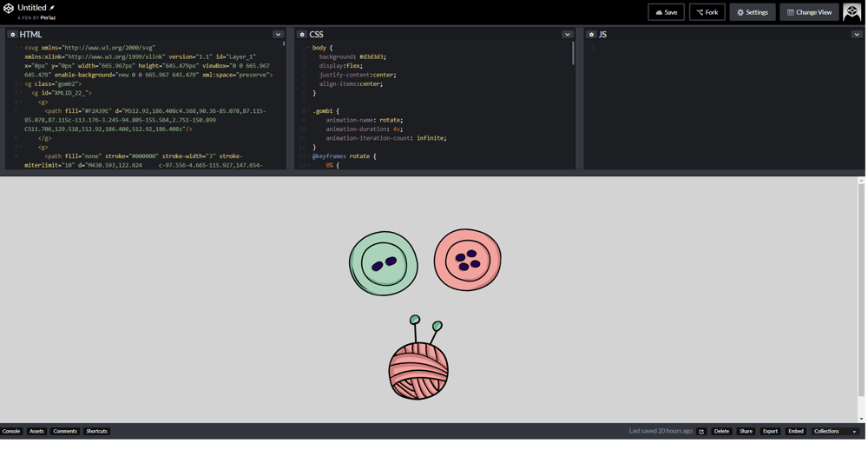Toggle the Assets panel
Screen dimensions: 868x470
36,432
